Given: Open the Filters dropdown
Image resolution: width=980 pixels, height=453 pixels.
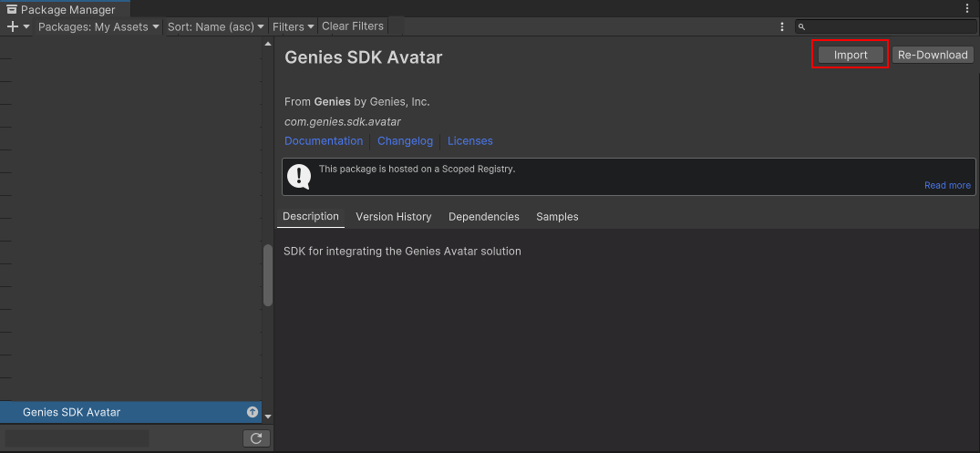Looking at the screenshot, I should 293,26.
